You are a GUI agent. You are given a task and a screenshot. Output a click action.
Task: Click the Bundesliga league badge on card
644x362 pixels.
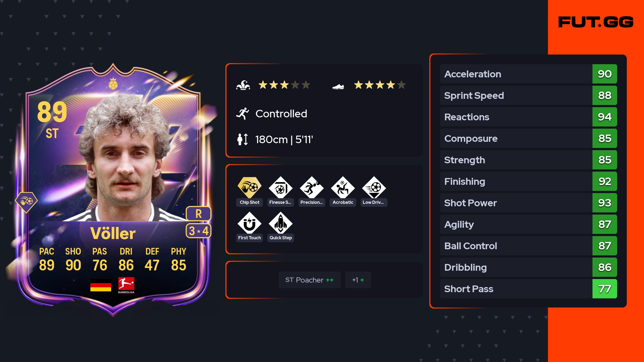pyautogui.click(x=126, y=285)
